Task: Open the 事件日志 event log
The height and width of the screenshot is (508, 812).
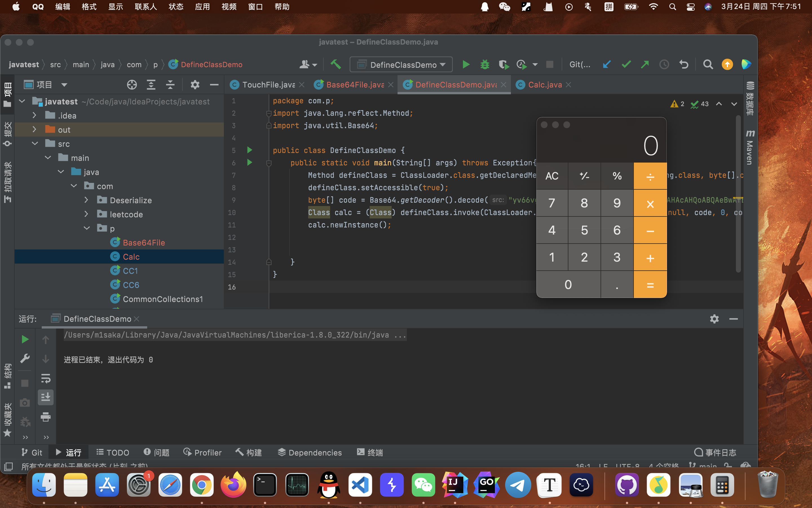Action: 715,453
